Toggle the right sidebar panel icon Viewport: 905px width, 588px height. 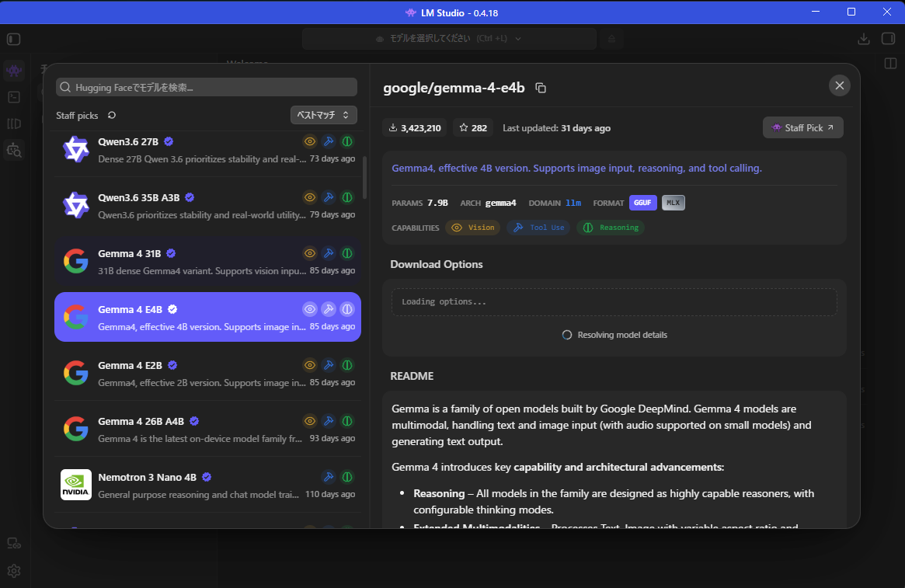coord(888,39)
